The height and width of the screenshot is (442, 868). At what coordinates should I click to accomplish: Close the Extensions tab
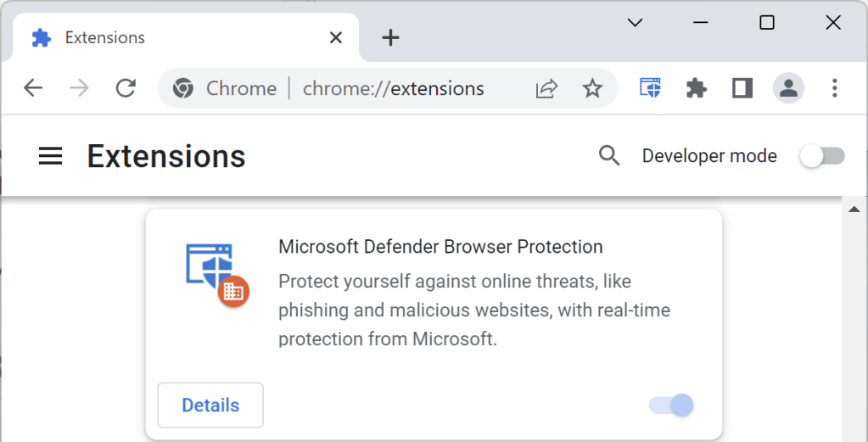tap(336, 37)
